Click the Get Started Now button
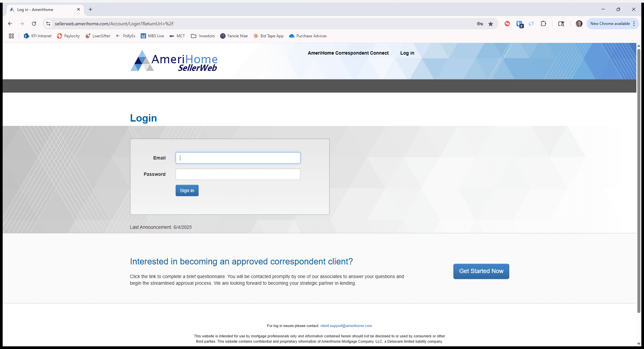Screen dimensions: 644x349 tap(481, 271)
